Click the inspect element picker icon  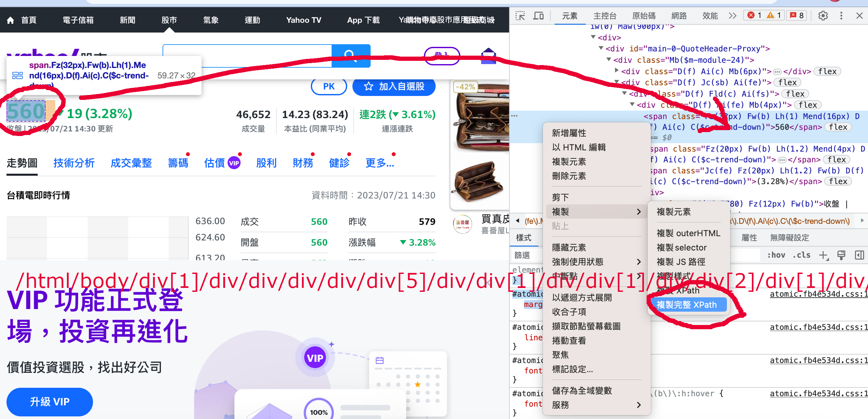[520, 16]
